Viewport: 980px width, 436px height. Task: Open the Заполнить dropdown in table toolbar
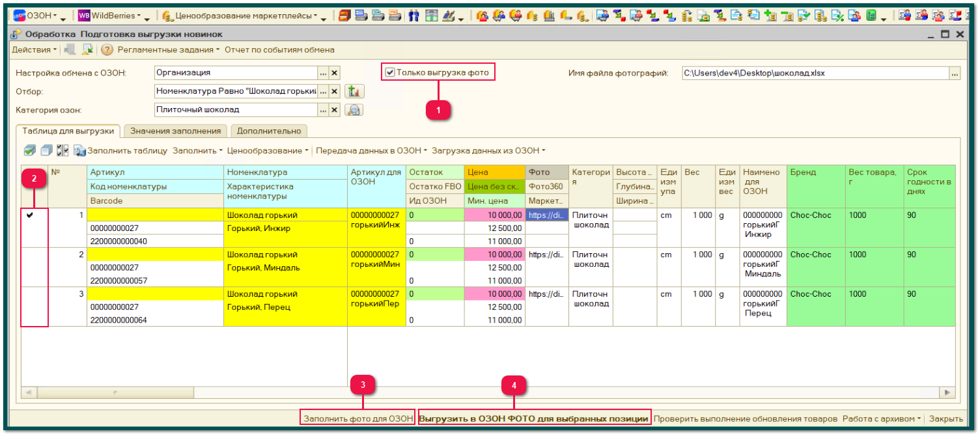pos(197,150)
